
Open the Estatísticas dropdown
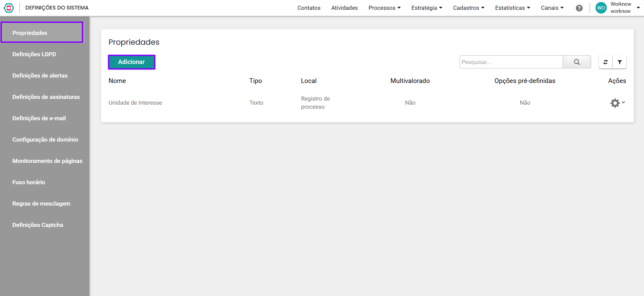tap(512, 8)
